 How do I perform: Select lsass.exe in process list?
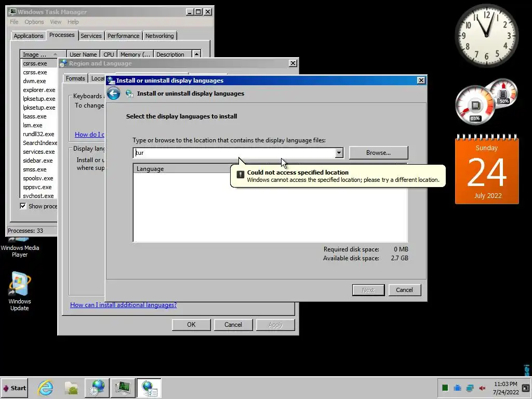point(39,116)
